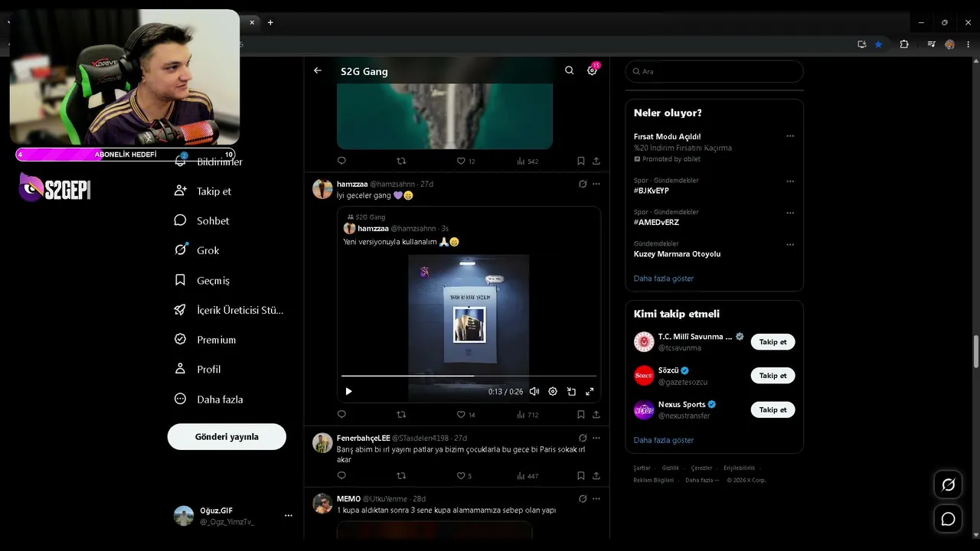Bookmark hamzzaa's post with 712 views
980x551 pixels.
(x=581, y=415)
